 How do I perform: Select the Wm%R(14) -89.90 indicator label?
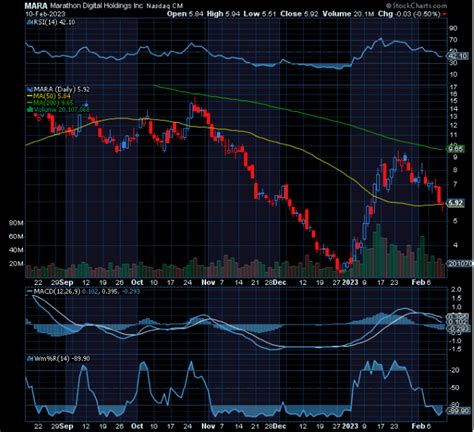61,359
